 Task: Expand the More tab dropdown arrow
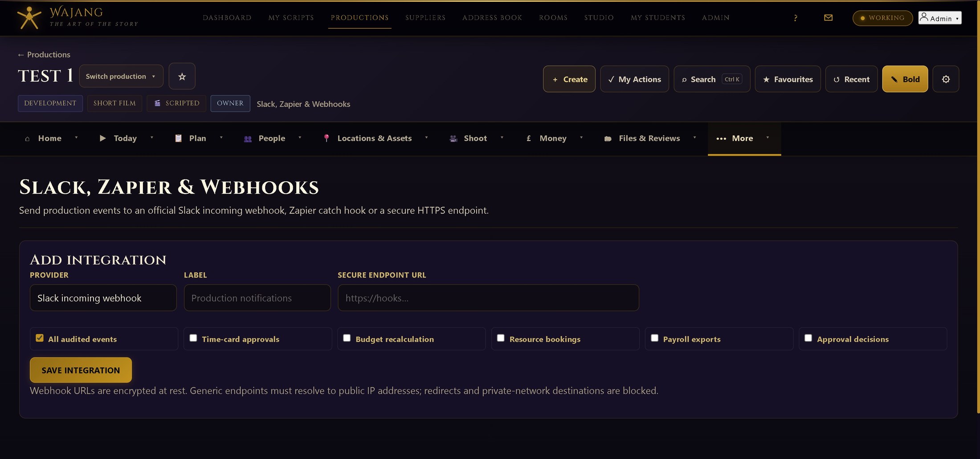[768, 138]
